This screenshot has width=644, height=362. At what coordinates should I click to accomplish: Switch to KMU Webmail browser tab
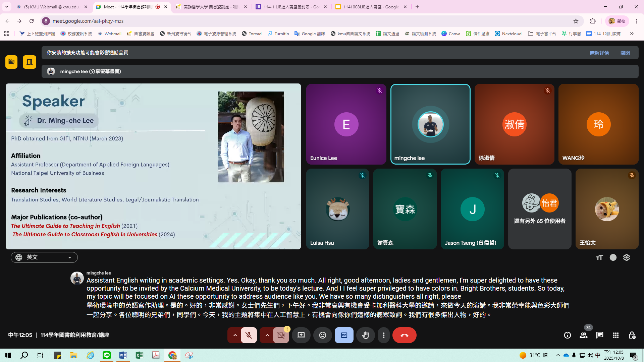click(51, 7)
